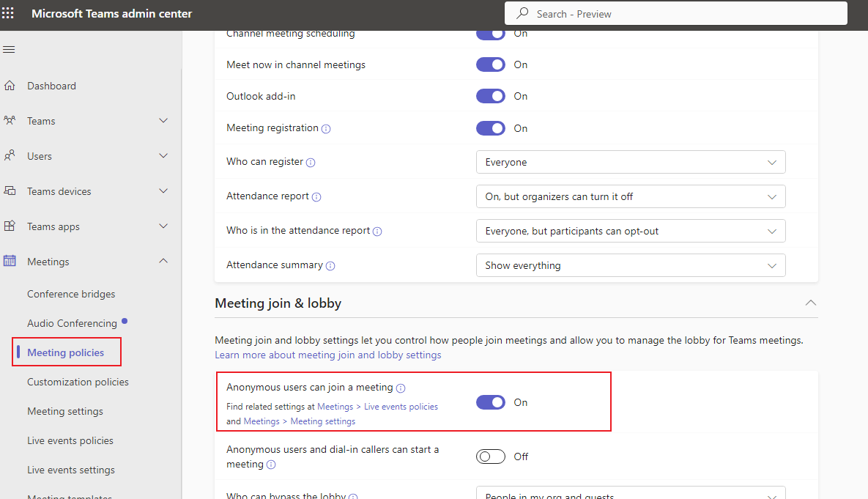Select Live events policies in the sidebar
The height and width of the screenshot is (499, 868).
[70, 440]
